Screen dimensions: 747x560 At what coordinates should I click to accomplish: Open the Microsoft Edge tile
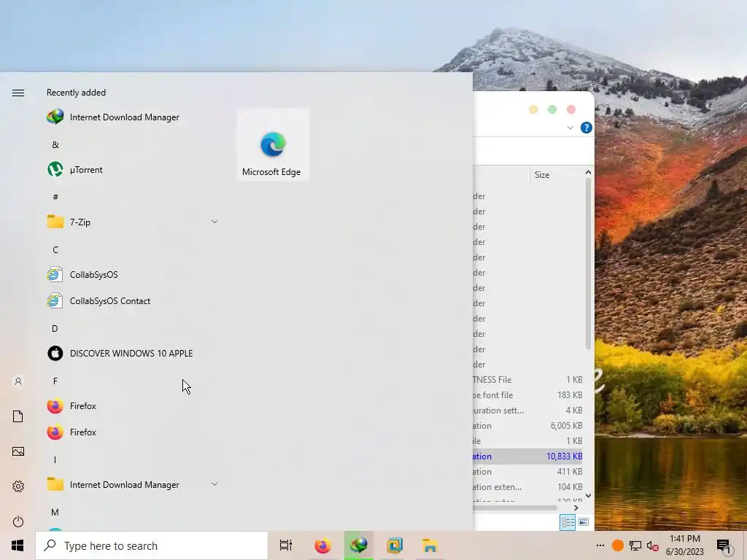(x=273, y=145)
